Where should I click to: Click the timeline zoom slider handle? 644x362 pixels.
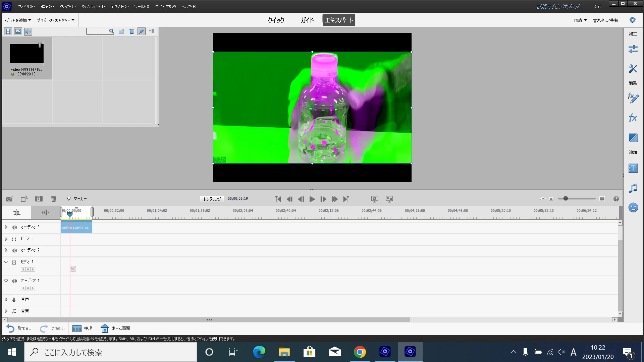[x=566, y=198]
